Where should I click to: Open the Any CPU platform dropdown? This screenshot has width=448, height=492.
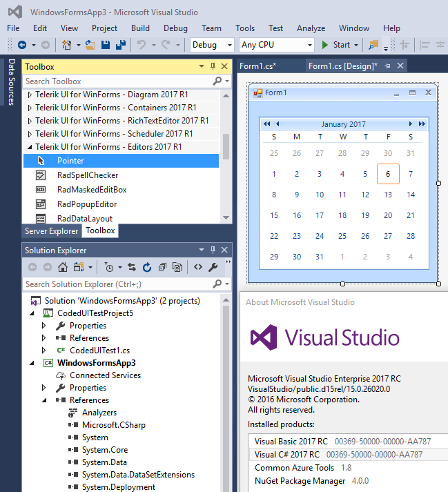point(310,45)
